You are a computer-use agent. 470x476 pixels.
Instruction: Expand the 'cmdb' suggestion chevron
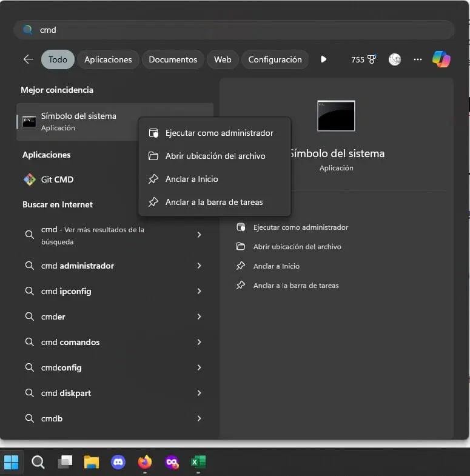coord(199,418)
